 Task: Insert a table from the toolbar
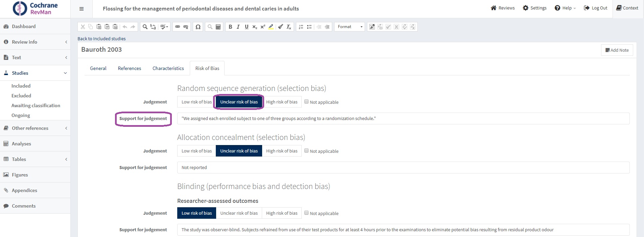point(218,27)
